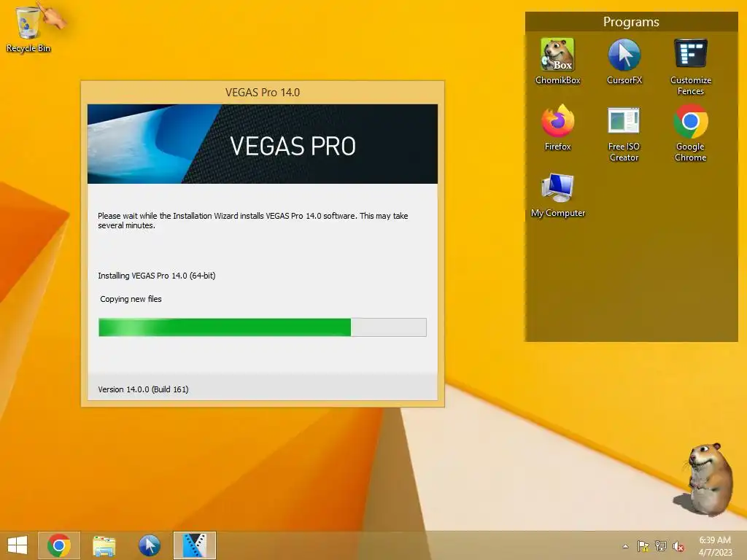747x560 pixels.
Task: Select the Customize Fences icon
Action: coord(690,67)
